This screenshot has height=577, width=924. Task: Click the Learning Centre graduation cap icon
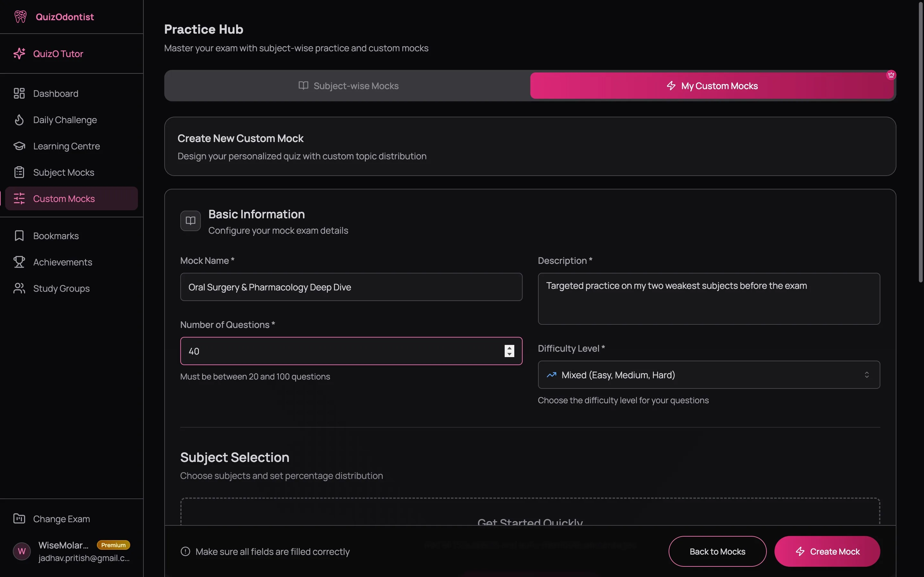point(19,146)
